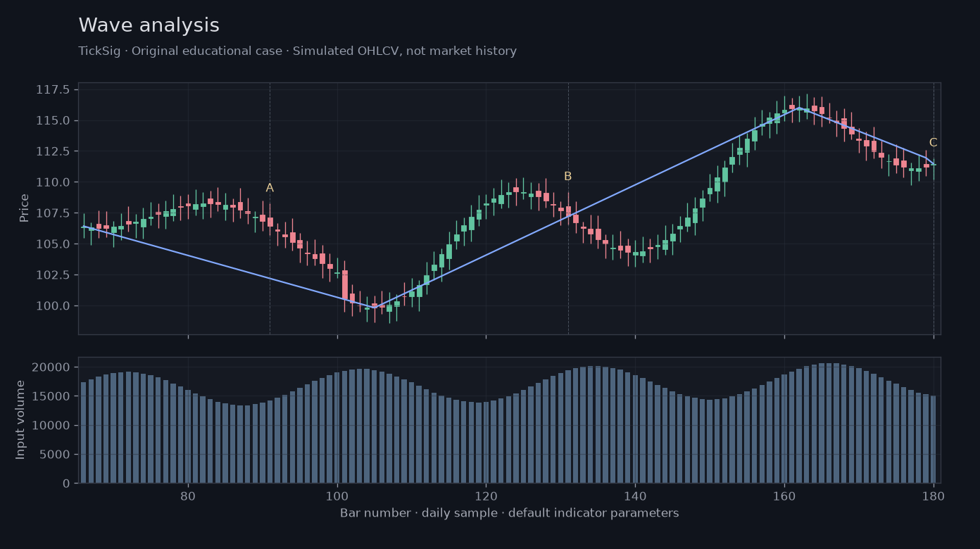Click the wave label B marker

click(x=568, y=177)
